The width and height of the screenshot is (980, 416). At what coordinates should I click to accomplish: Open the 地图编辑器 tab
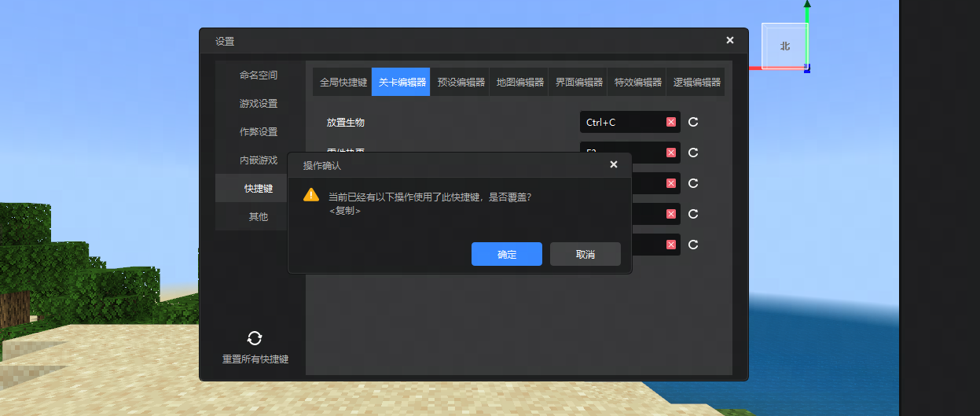519,82
